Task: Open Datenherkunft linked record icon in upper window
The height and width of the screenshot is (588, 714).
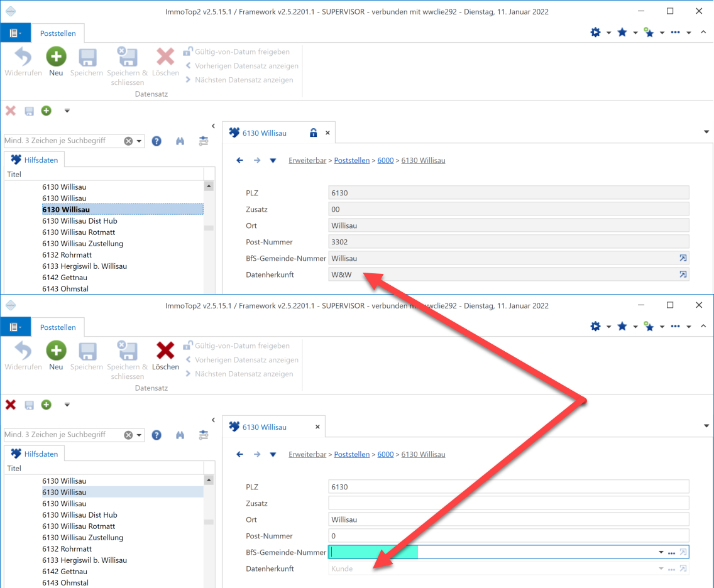Action: coord(683,275)
